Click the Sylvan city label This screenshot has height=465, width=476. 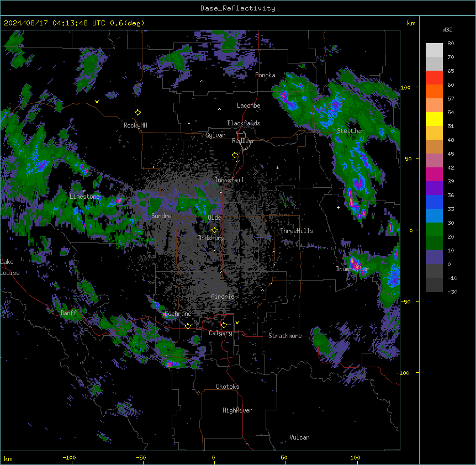215,135
